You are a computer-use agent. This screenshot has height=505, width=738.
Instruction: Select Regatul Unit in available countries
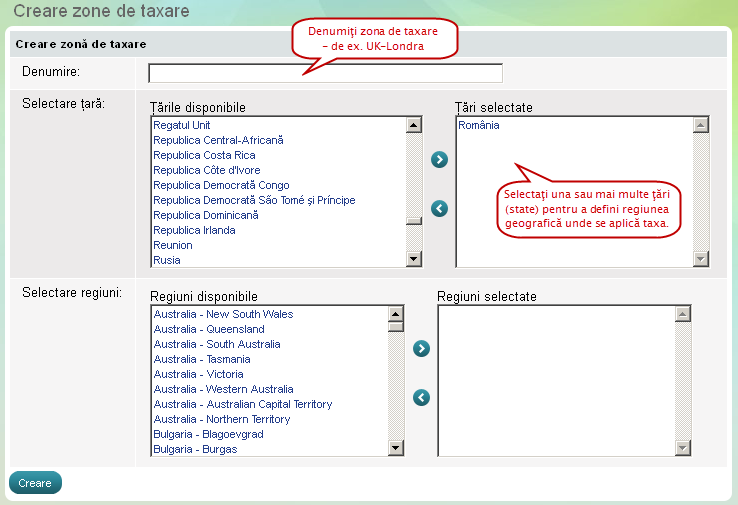point(181,125)
